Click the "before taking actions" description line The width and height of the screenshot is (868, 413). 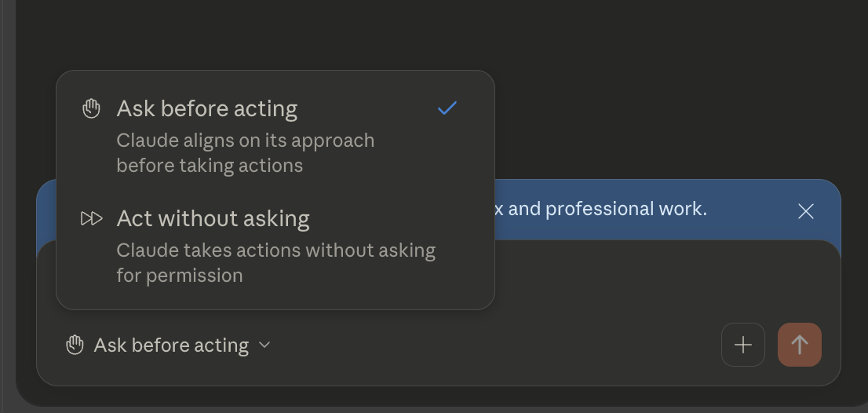pyautogui.click(x=210, y=166)
